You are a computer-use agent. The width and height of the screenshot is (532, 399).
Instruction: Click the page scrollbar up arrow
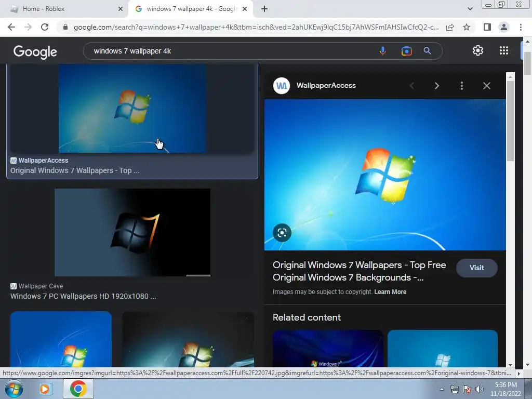[x=527, y=42]
